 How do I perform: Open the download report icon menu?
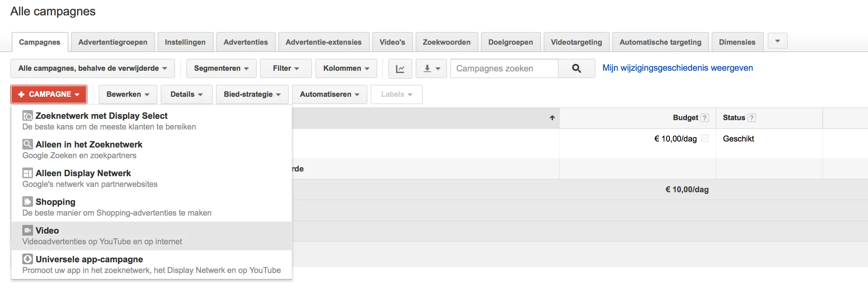[x=431, y=68]
